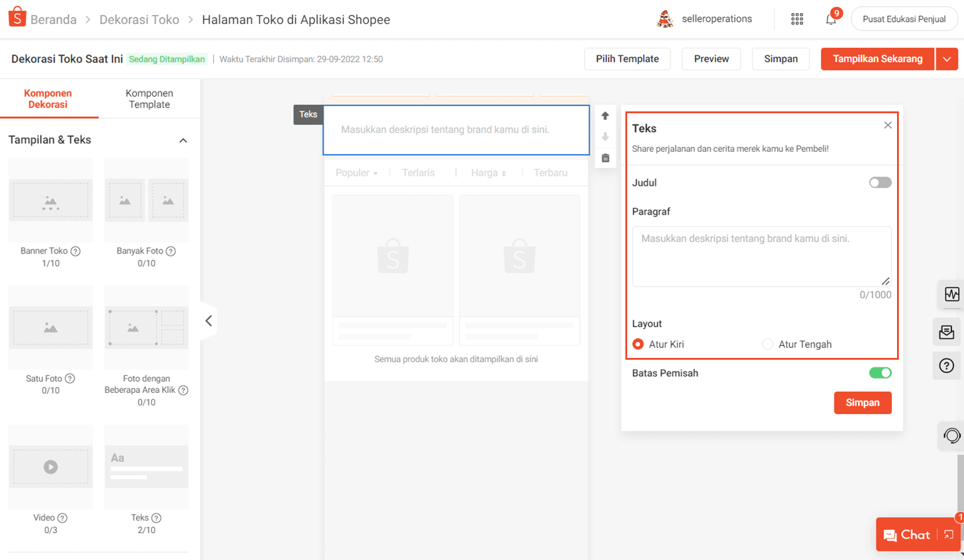Click the Preview button
Viewport: 964px width, 560px height.
(x=711, y=59)
